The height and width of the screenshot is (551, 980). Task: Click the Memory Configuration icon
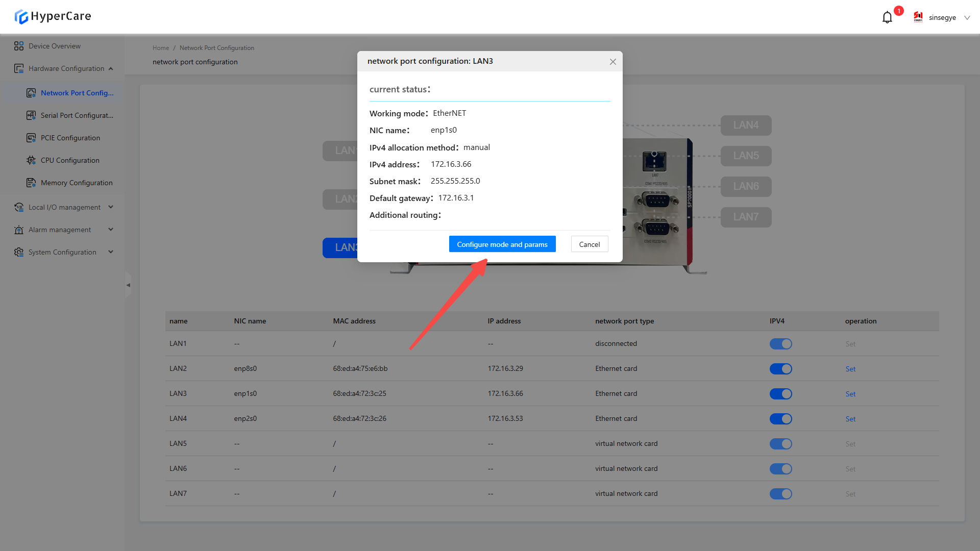pyautogui.click(x=31, y=183)
